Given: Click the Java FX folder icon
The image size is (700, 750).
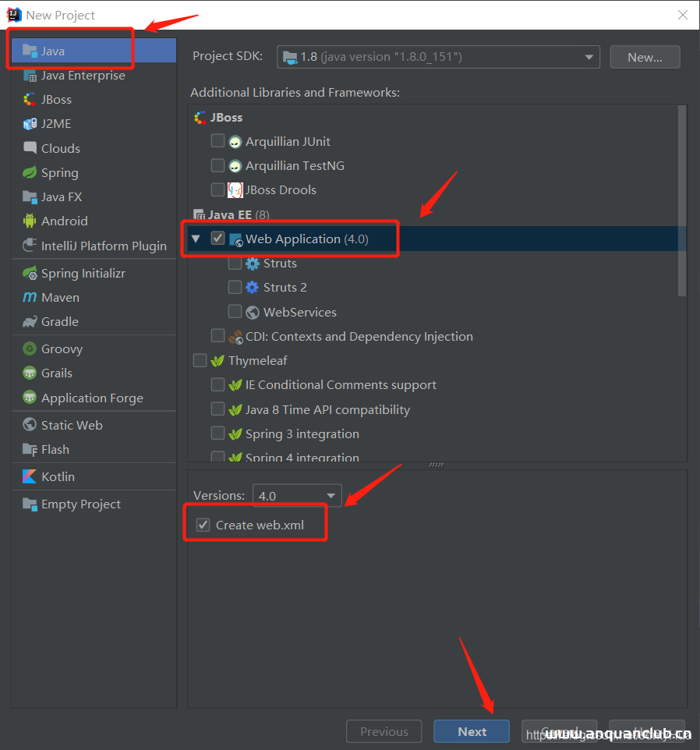Looking at the screenshot, I should pyautogui.click(x=30, y=196).
